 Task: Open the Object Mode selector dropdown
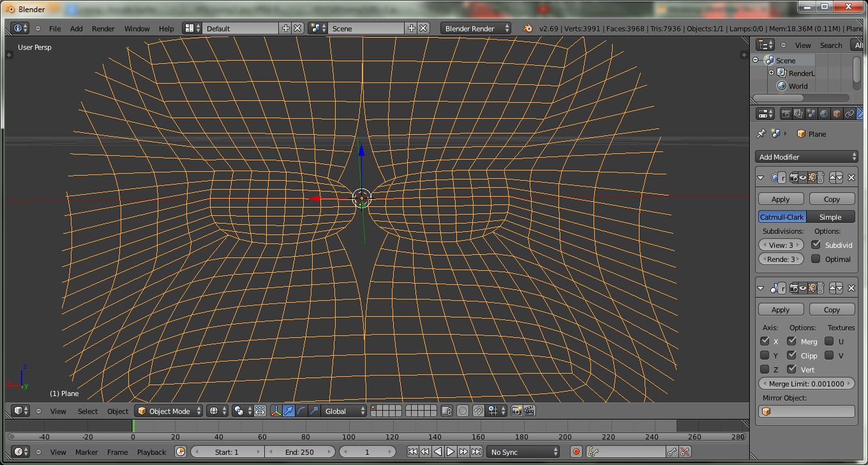tap(169, 411)
